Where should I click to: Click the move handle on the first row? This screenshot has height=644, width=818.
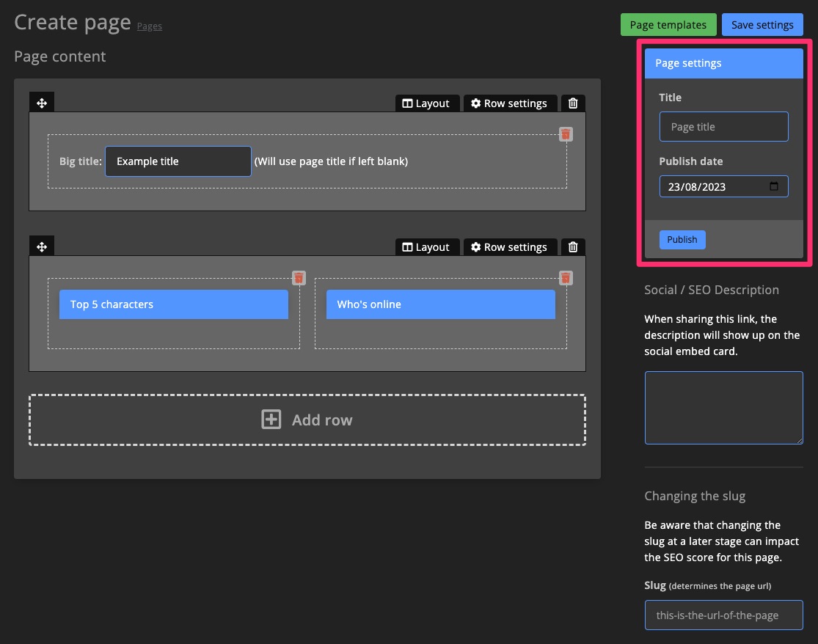42,102
